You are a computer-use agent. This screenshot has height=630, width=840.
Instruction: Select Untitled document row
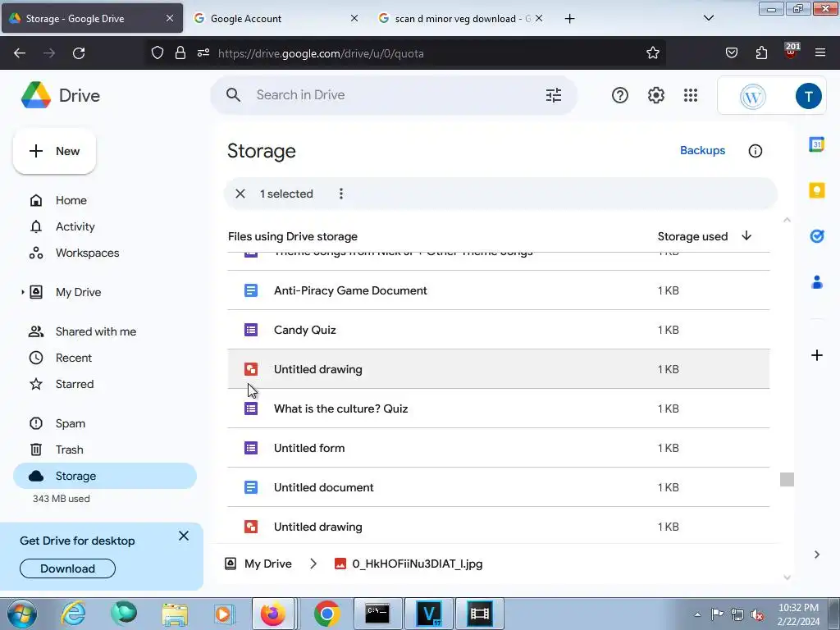tap(499, 487)
